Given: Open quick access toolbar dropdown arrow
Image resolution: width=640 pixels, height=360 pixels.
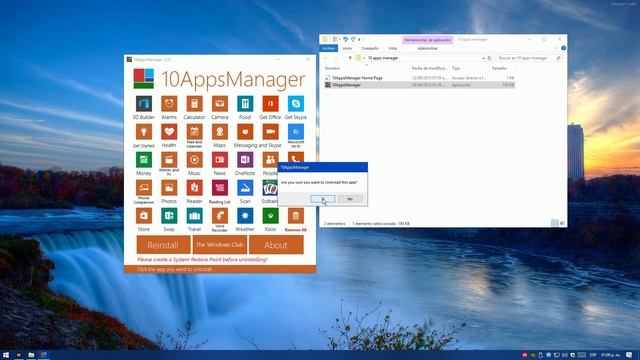Looking at the screenshot, I should pyautogui.click(x=359, y=39).
